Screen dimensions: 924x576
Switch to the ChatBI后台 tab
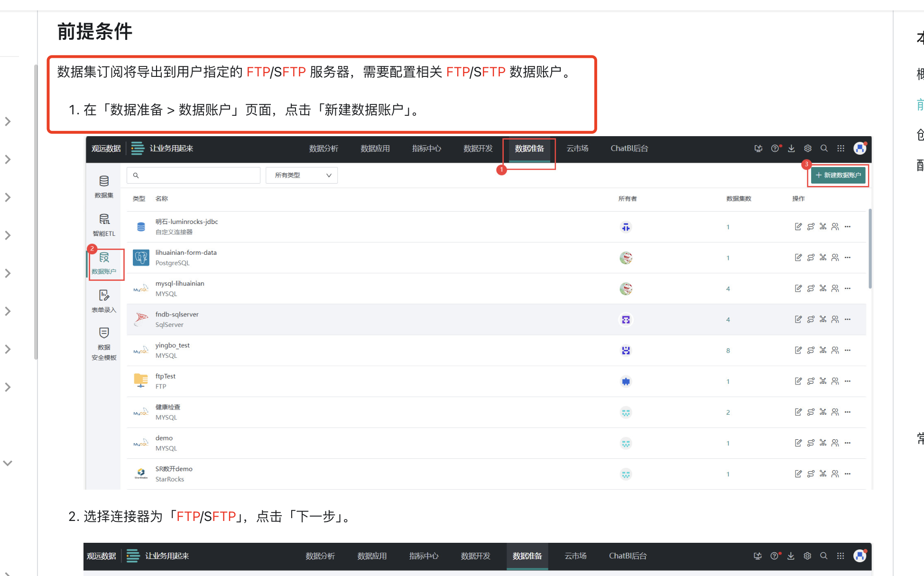[x=629, y=148]
